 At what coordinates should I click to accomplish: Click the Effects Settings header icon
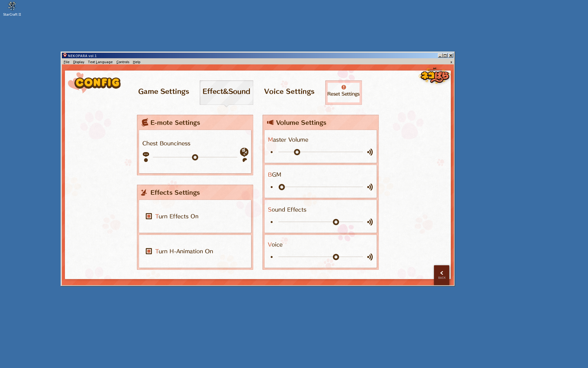point(144,192)
